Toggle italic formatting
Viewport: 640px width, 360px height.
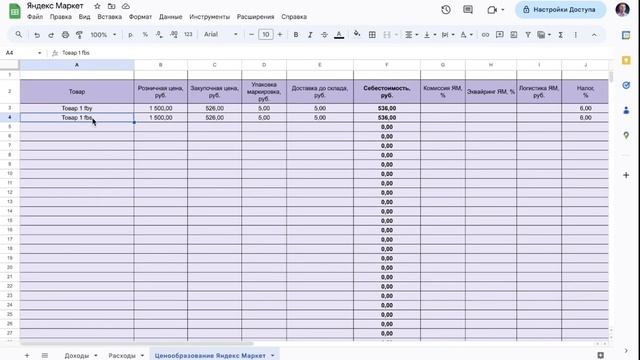(x=310, y=35)
